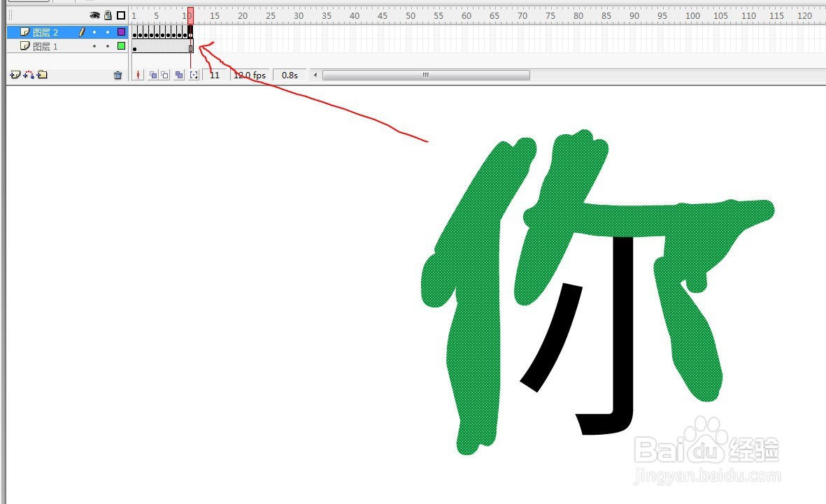Move the playhead to frame 20
The width and height of the screenshot is (826, 504).
point(243,14)
